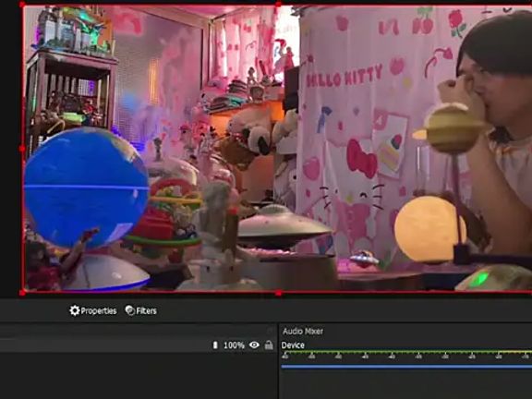Viewport: 532px width, 399px height.
Task: Click the Device audio channel label
Action: coord(293,345)
